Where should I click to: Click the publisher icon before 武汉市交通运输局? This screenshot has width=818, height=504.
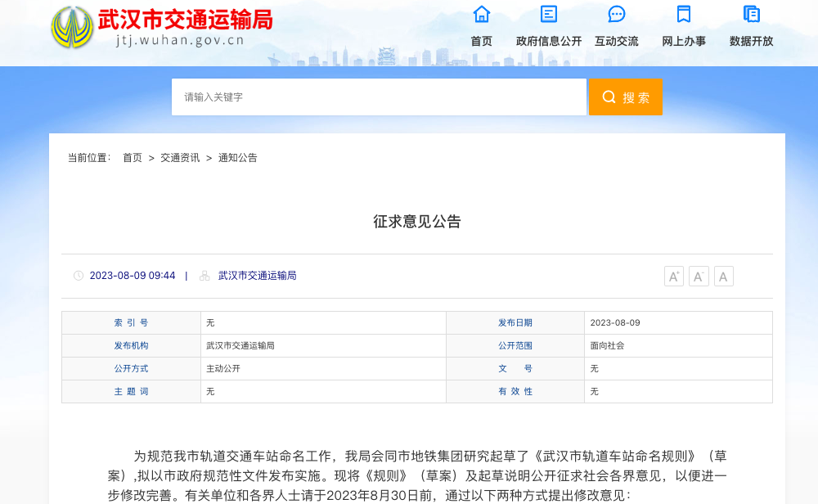coord(204,276)
